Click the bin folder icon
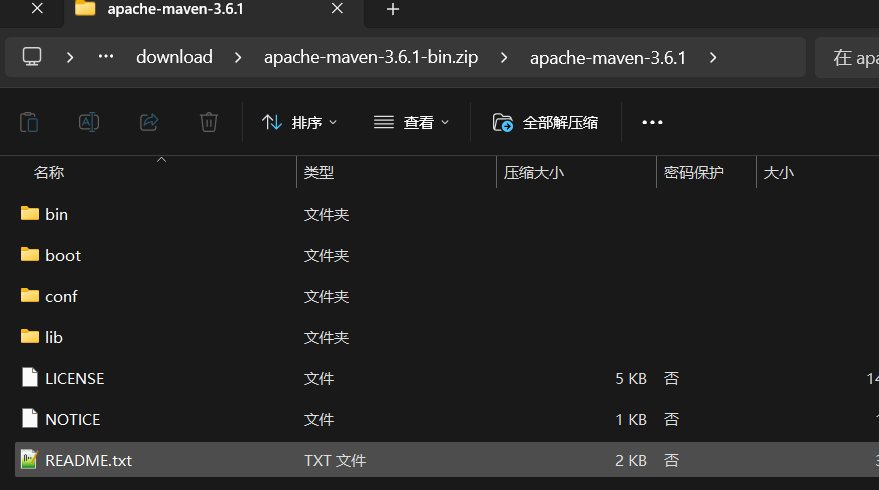This screenshot has height=490, width=879. pyautogui.click(x=30, y=213)
